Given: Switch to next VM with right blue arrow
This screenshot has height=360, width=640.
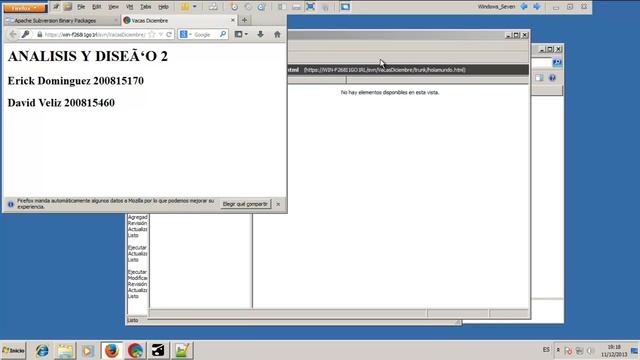Looking at the screenshot, I should click(x=537, y=7).
